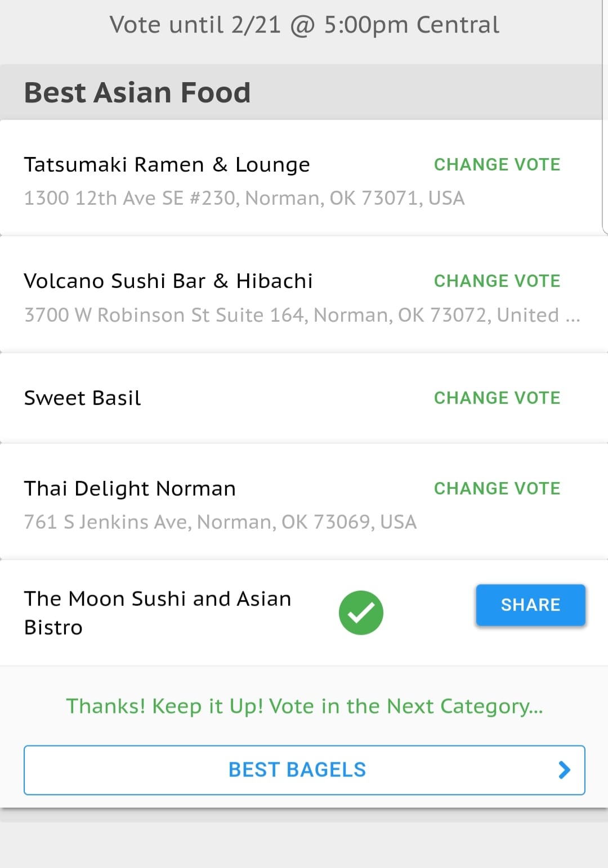Tap the Vote until 2/21 deadline text
The height and width of the screenshot is (868, 608).
304,25
